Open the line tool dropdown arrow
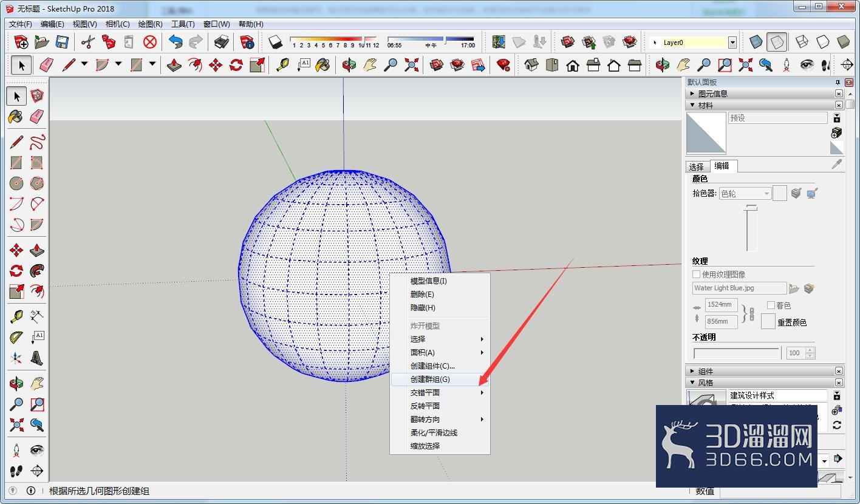 (x=84, y=64)
